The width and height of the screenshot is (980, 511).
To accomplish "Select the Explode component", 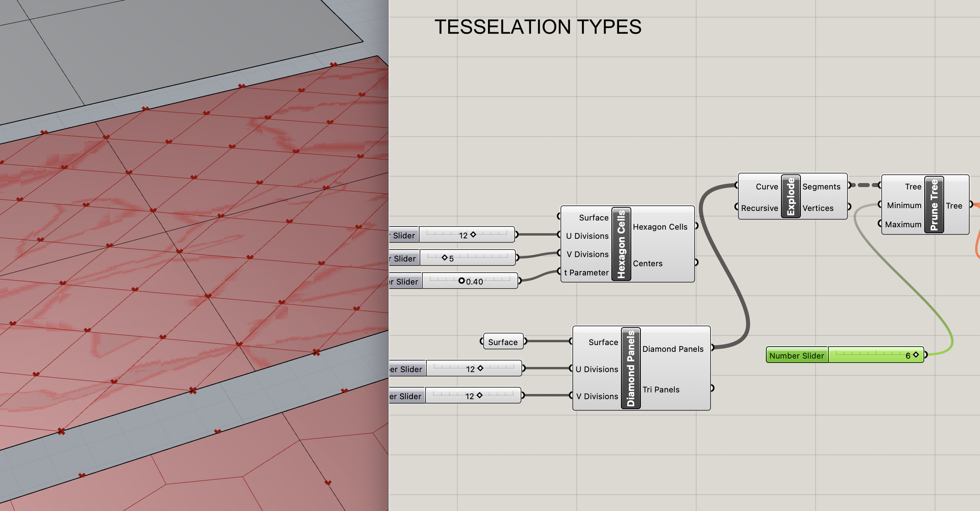I will [x=791, y=196].
